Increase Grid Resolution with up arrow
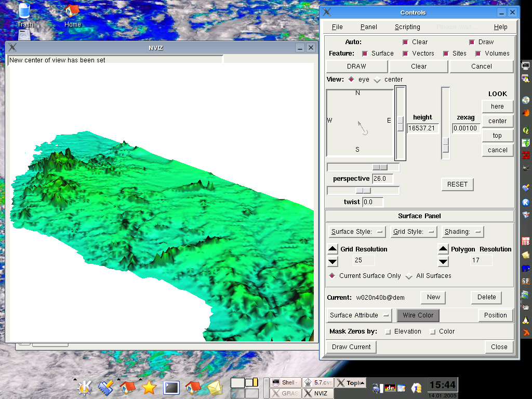532x399 pixels. click(332, 249)
